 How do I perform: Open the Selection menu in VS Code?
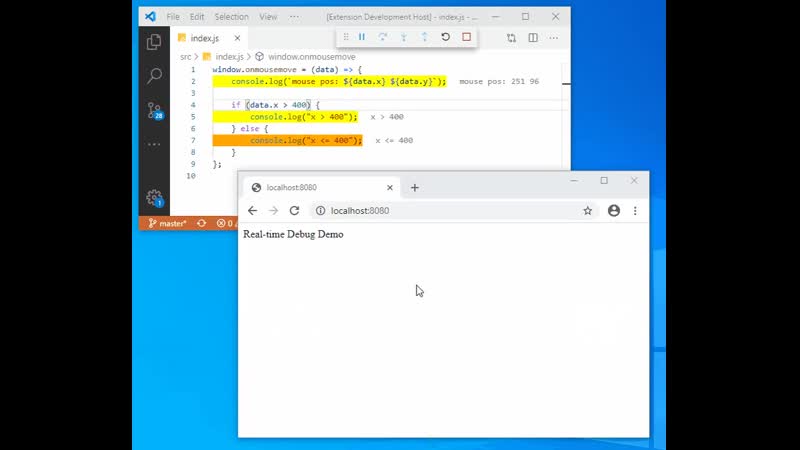(232, 17)
